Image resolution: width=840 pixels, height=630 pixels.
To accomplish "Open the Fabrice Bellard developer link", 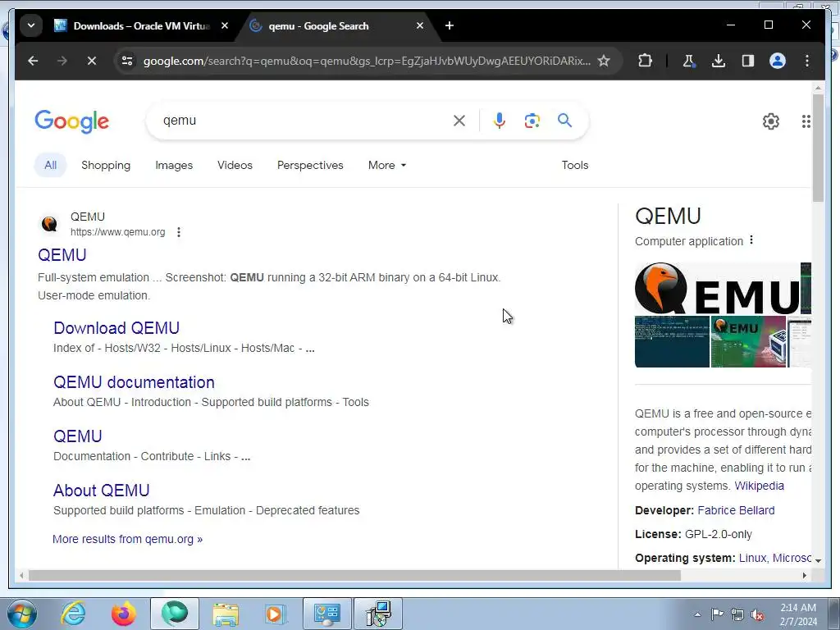I will [x=736, y=510].
